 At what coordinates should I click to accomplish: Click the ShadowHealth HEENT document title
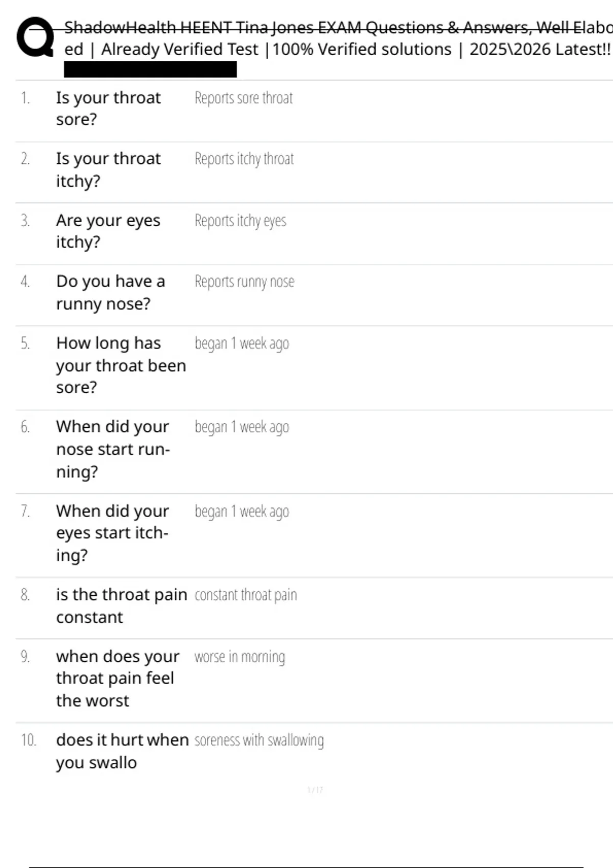[x=337, y=38]
